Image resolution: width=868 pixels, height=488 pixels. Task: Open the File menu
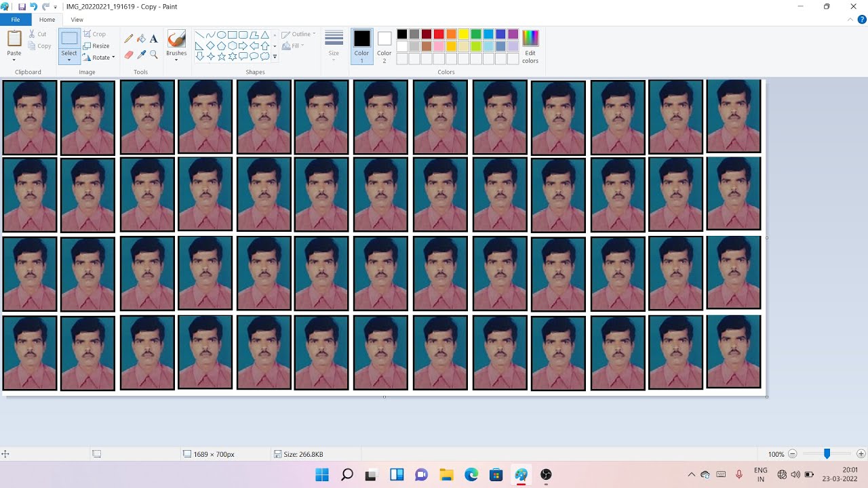coord(15,20)
